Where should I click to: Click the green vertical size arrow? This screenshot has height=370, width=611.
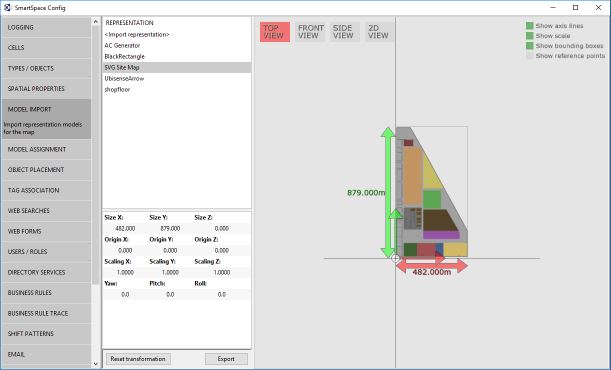pyautogui.click(x=388, y=192)
